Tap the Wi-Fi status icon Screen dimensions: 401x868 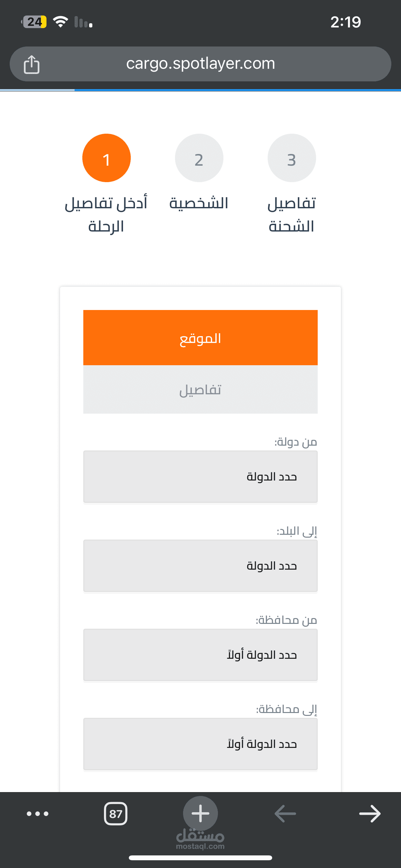[61, 22]
